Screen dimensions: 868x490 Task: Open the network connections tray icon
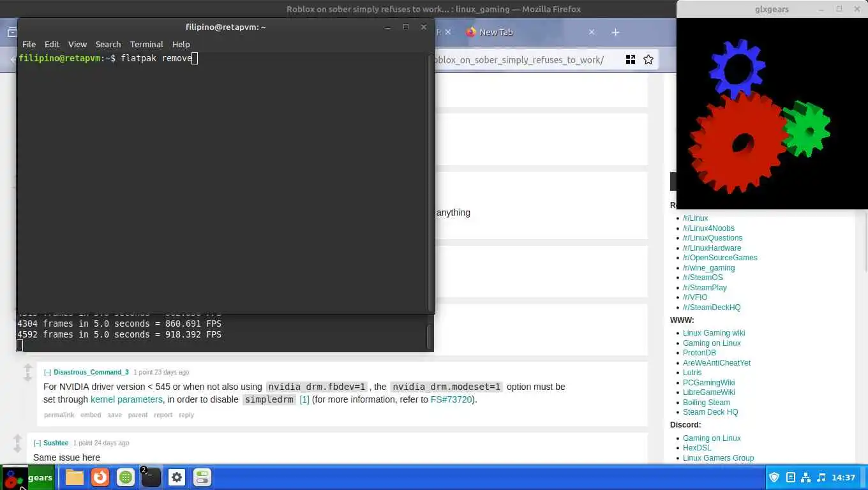tap(805, 477)
